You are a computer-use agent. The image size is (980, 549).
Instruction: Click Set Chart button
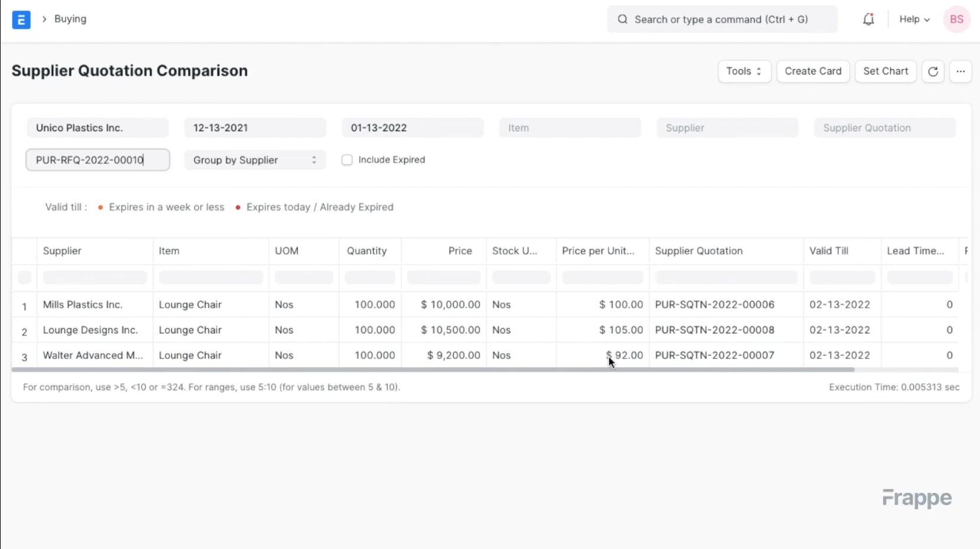885,72
